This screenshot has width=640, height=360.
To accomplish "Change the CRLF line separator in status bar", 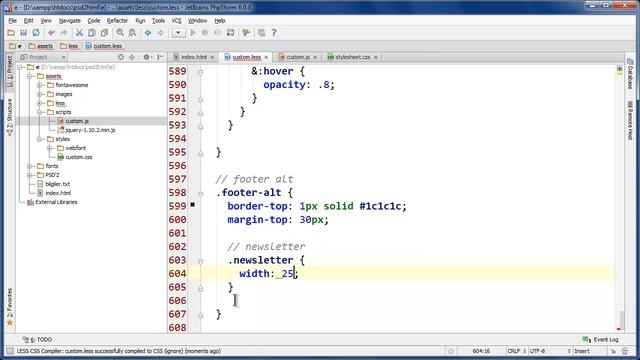I will 516,351.
